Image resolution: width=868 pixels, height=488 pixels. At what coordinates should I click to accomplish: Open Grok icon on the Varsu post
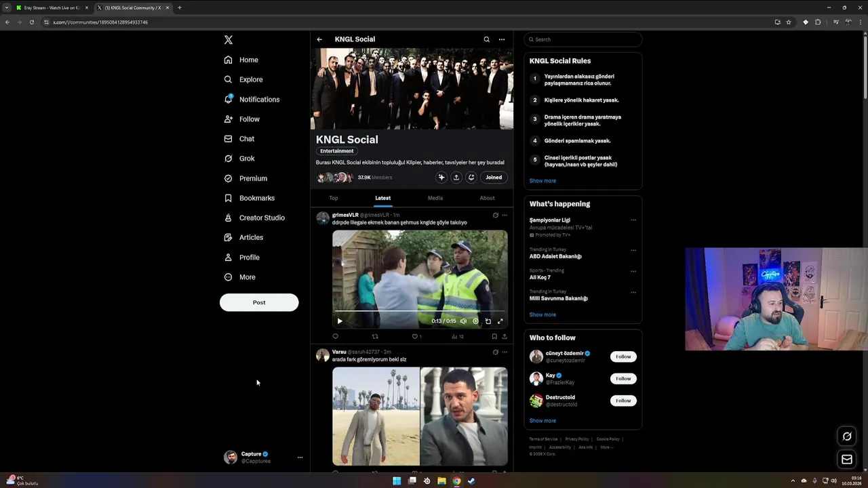495,352
